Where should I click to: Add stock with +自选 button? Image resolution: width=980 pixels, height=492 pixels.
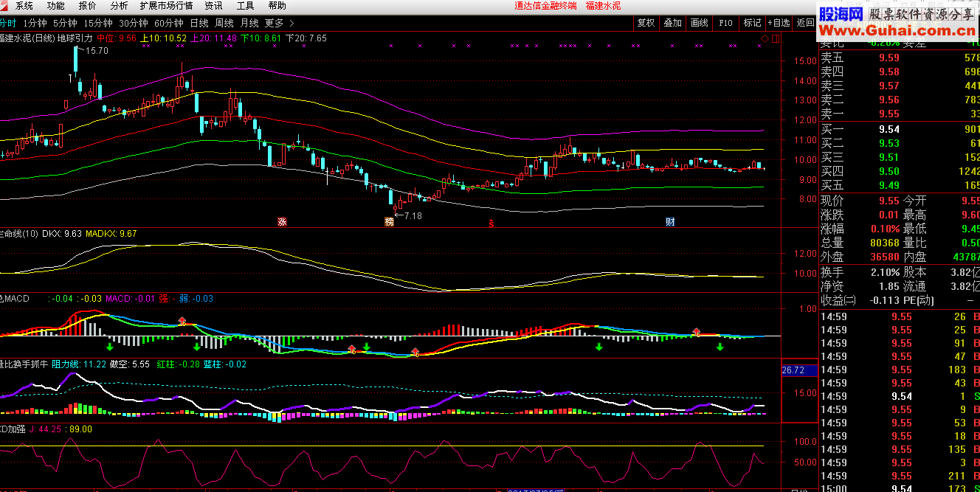[779, 23]
